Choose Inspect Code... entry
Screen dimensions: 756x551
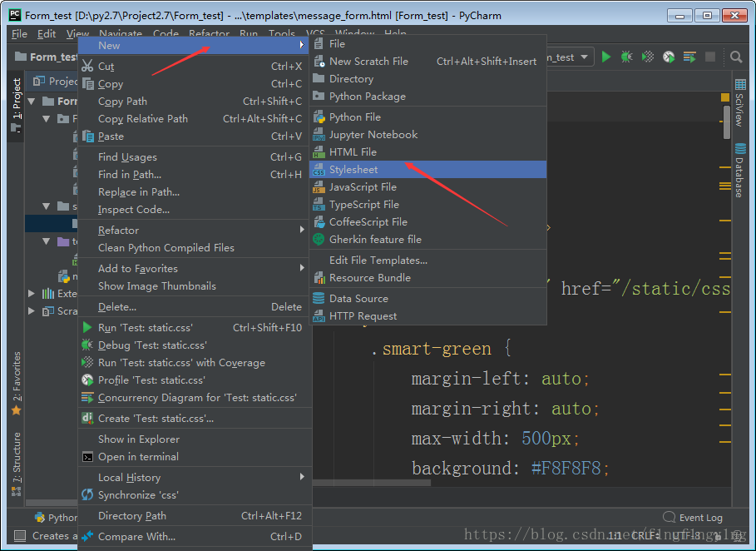pyautogui.click(x=193, y=210)
